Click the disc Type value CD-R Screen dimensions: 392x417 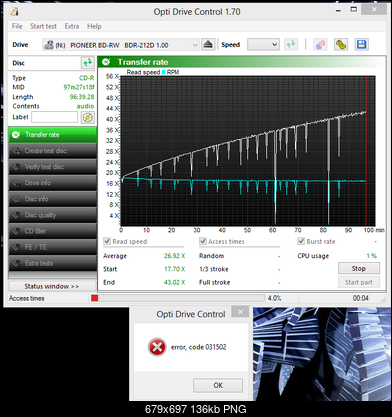[87, 78]
